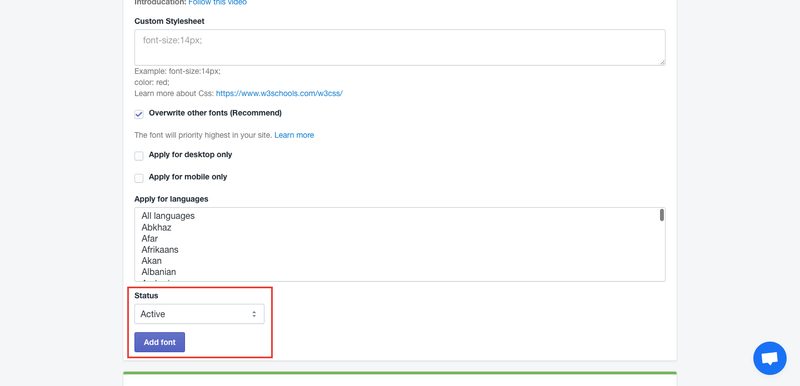Viewport: 800px width, 386px height.
Task: Click the Custom Stylesheet resize handle corner
Action: click(662, 62)
